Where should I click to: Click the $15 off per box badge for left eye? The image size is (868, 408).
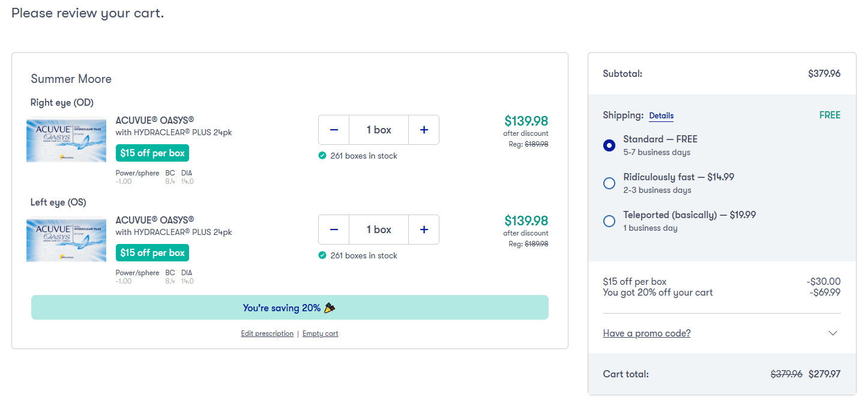[152, 252]
